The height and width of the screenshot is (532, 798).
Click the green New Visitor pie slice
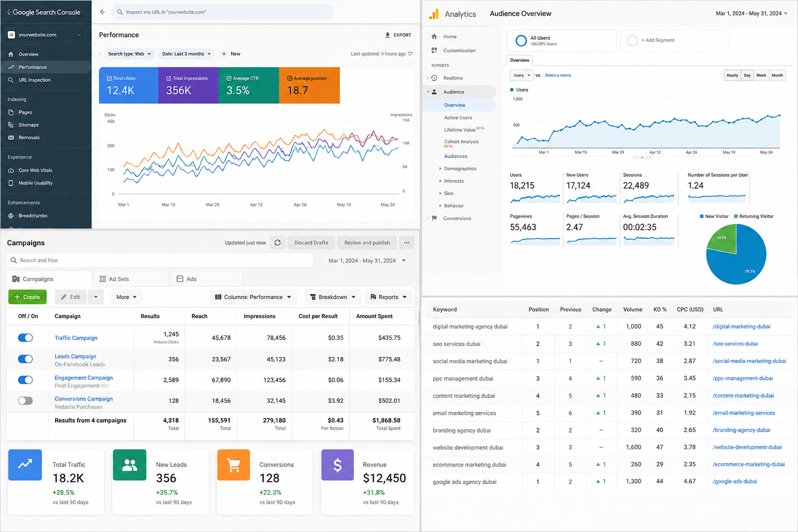tap(723, 239)
